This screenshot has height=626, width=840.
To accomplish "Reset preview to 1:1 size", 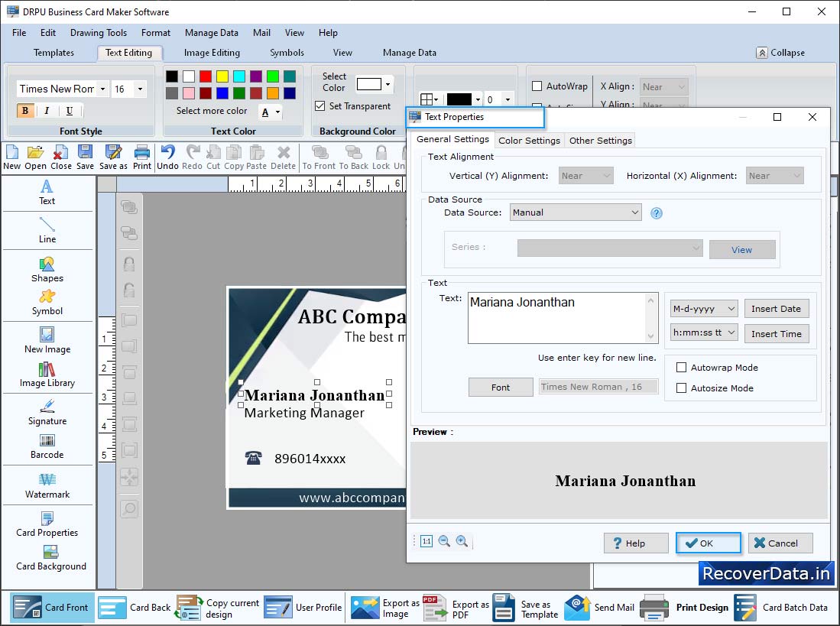I will (x=426, y=541).
